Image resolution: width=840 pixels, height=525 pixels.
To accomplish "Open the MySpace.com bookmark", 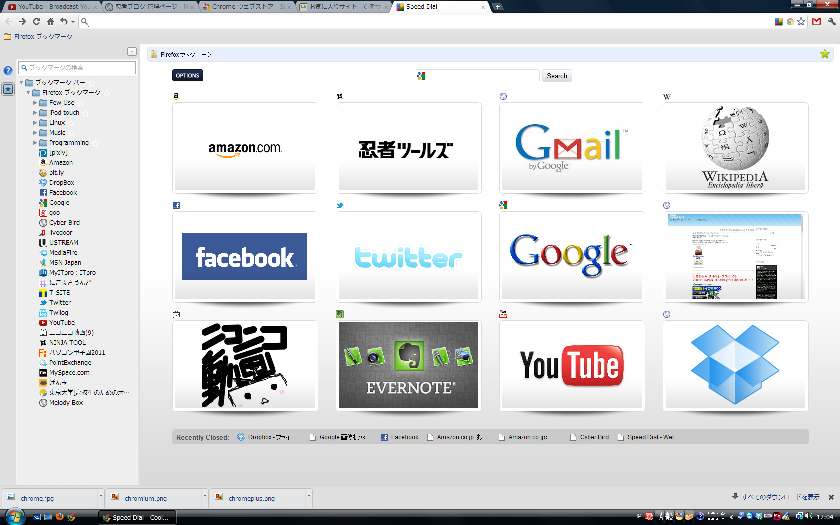I will coord(64,372).
